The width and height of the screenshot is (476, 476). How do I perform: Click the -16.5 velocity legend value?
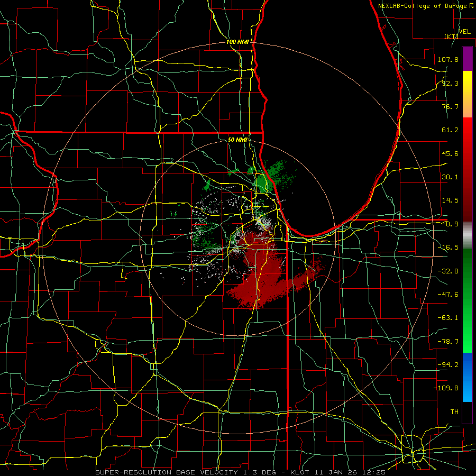point(448,248)
